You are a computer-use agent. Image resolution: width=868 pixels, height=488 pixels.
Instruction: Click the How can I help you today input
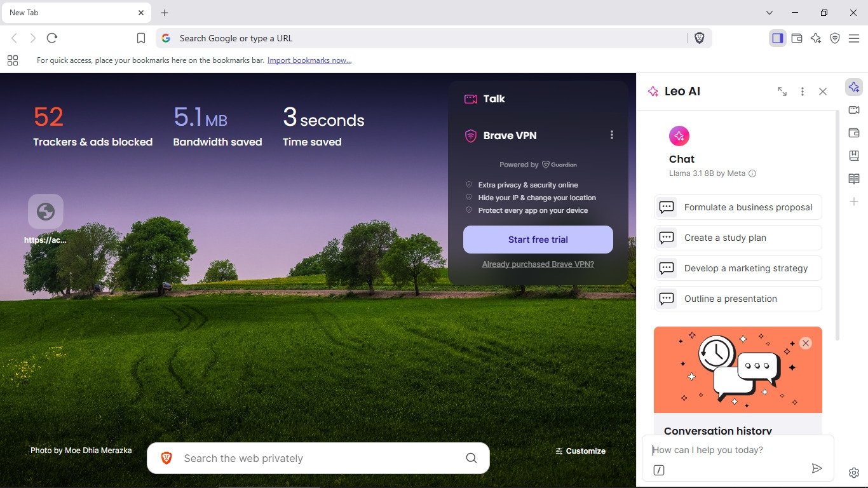click(x=737, y=450)
